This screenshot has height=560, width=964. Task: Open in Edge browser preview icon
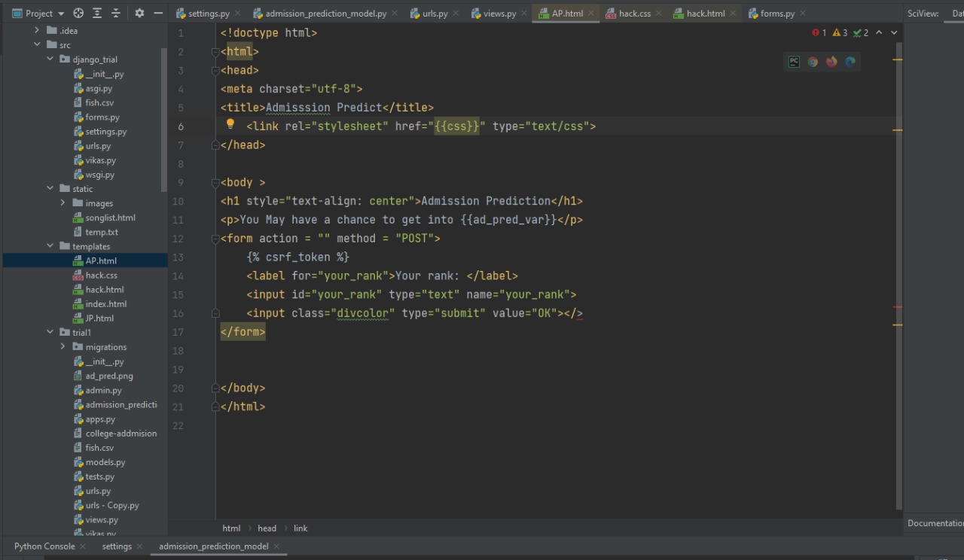(850, 62)
